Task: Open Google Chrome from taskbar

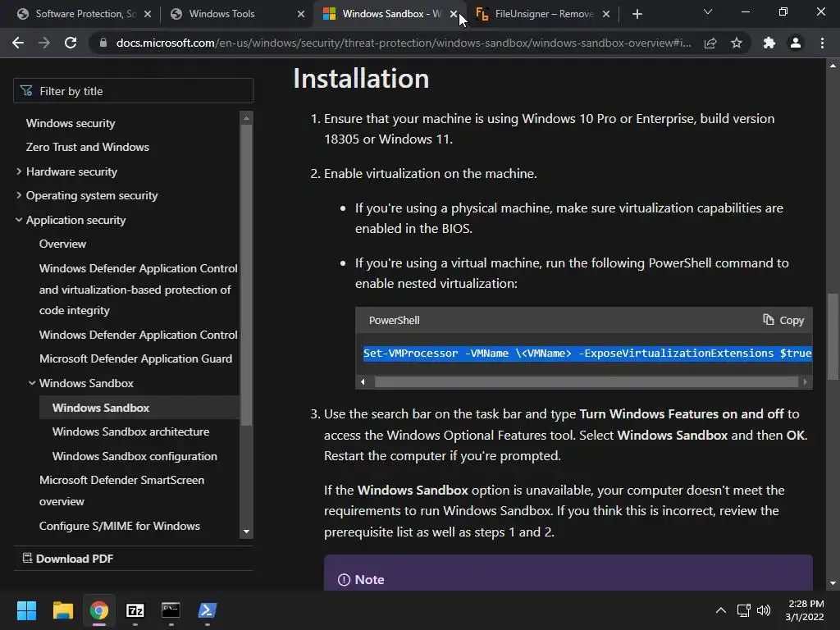Action: tap(99, 610)
